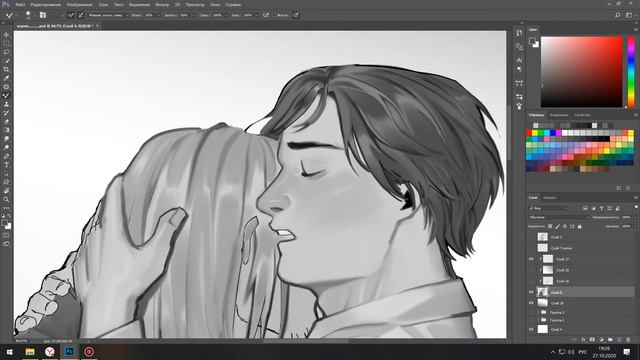Select the Mixer Brush tool in the toolbox
The image size is (640, 360).
6,96
